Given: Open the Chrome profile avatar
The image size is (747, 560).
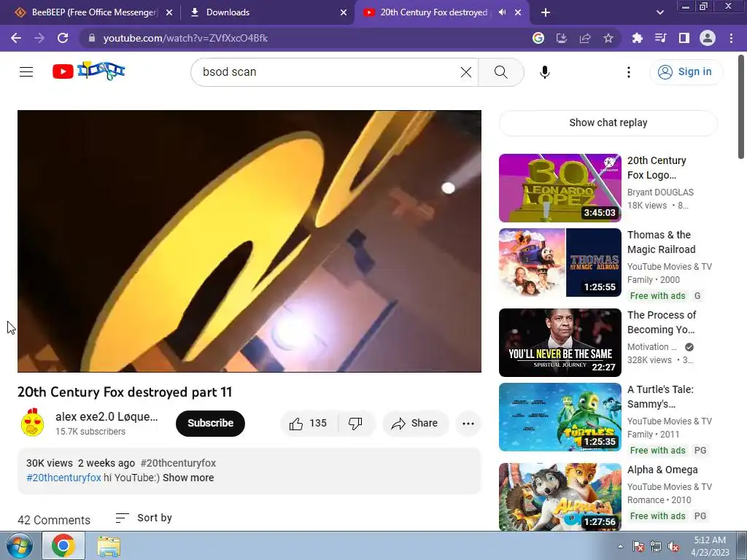Looking at the screenshot, I should click(x=708, y=38).
